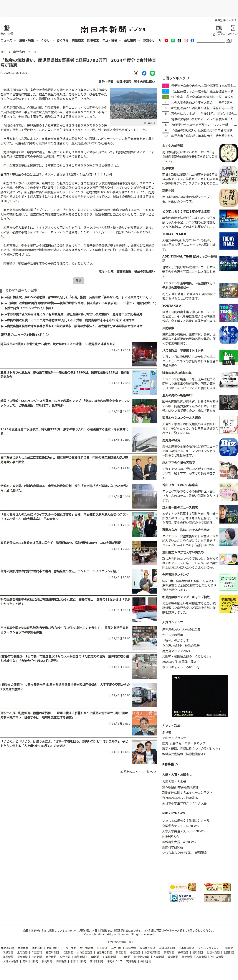238x980 pixels.
Task: Open the 紙面ビューアー icon
Action: [x=219, y=28]
